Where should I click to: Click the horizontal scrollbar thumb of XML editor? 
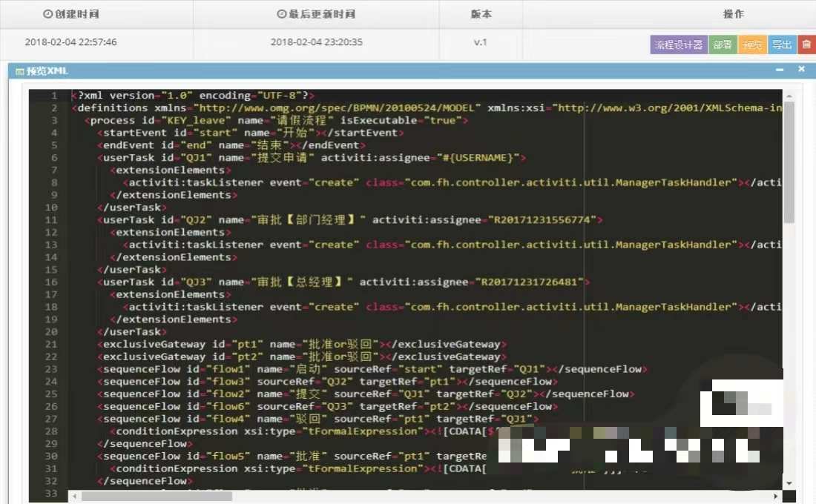click(x=157, y=496)
